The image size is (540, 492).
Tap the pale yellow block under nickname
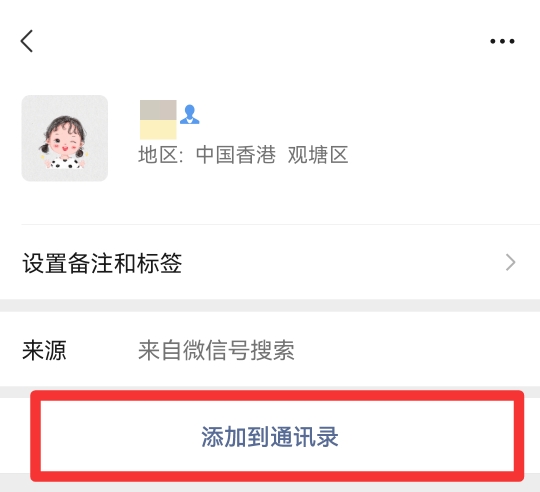(x=158, y=129)
